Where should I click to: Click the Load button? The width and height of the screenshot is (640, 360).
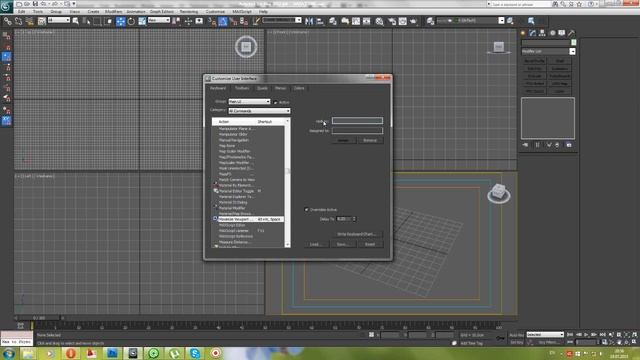[x=316, y=244]
